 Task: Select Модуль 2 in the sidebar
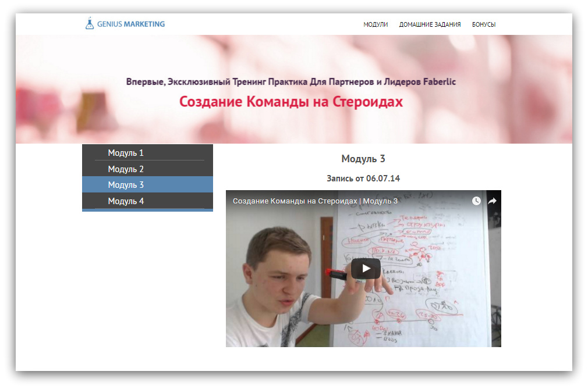click(x=147, y=169)
